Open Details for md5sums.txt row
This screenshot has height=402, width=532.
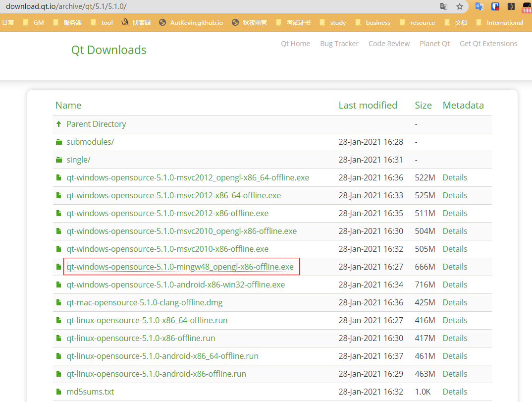(455, 392)
